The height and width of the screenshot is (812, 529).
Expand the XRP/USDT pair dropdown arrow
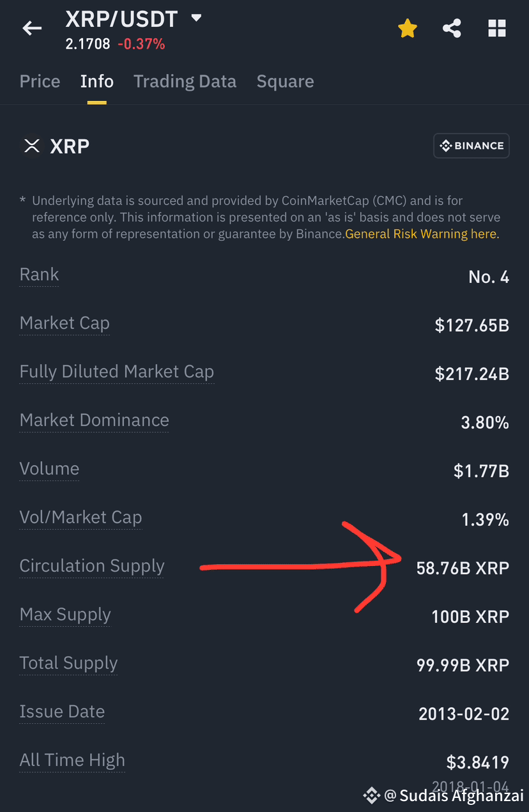pos(196,19)
